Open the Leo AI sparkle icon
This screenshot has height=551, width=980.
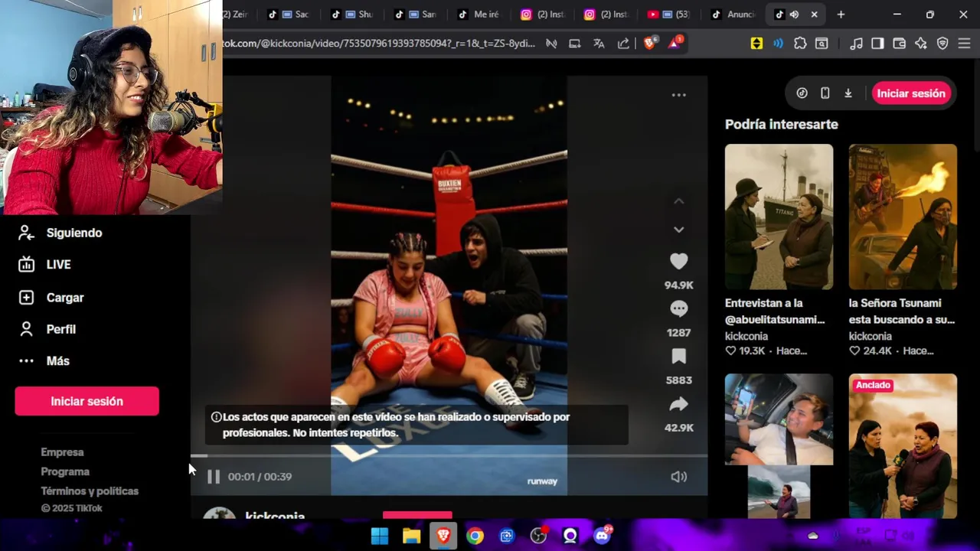tap(921, 44)
